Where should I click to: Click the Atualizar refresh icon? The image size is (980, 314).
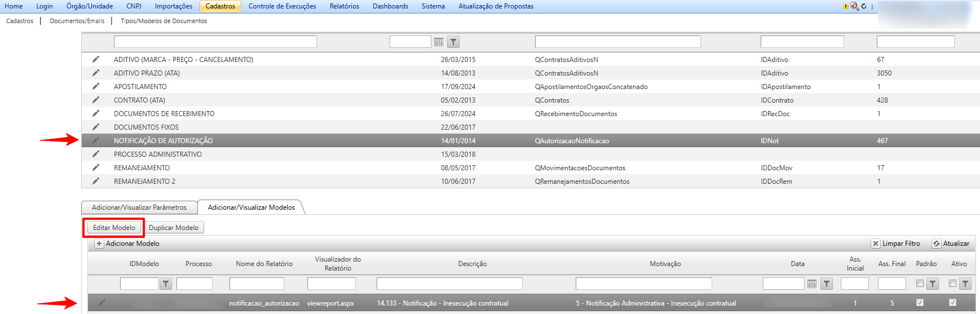coord(937,244)
